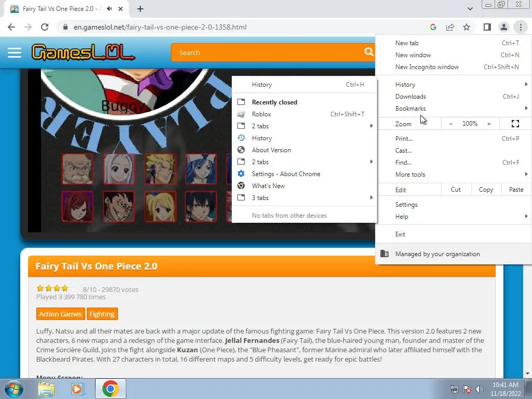
Task: Click Managed by your organization
Action: click(x=454, y=254)
